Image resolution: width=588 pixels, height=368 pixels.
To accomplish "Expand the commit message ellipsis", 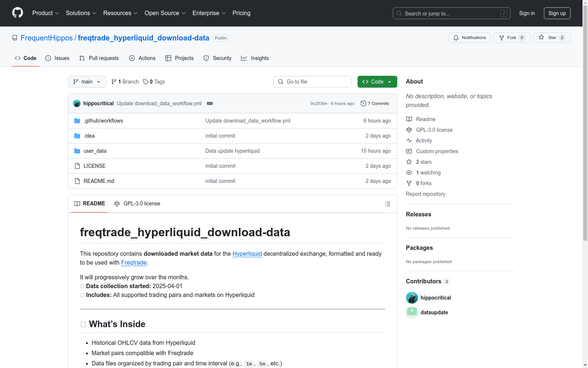I will (x=210, y=103).
